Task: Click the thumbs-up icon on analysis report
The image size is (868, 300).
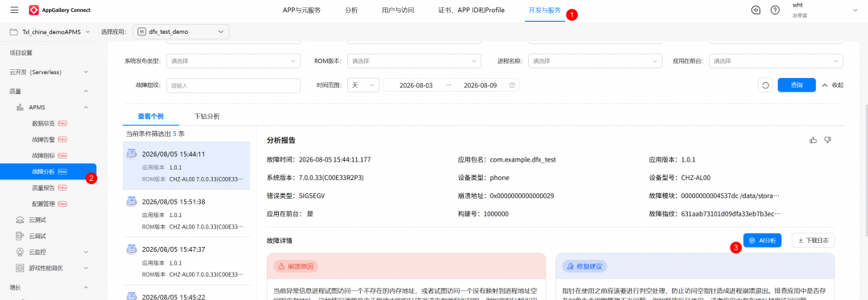Action: tap(813, 140)
